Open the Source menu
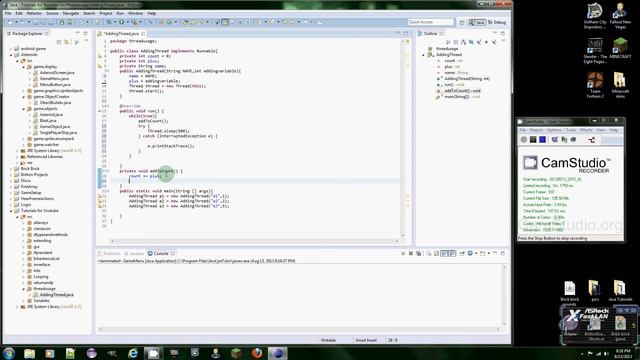Image resolution: width=640 pixels, height=360 pixels. [x=52, y=13]
